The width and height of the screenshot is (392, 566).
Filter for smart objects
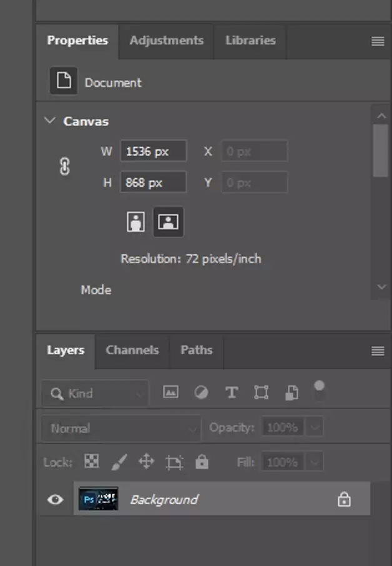click(291, 392)
